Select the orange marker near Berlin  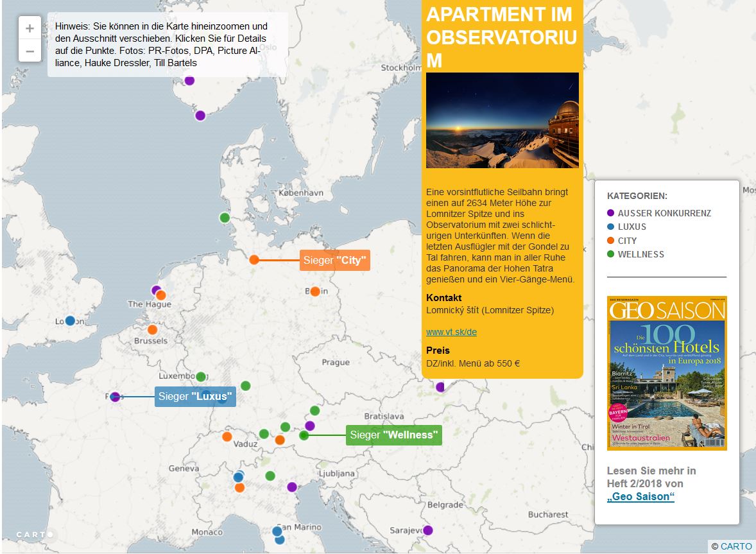(x=315, y=291)
